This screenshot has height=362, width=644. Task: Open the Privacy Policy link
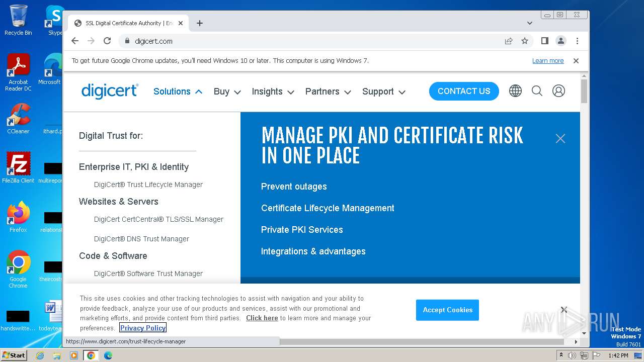point(143,328)
